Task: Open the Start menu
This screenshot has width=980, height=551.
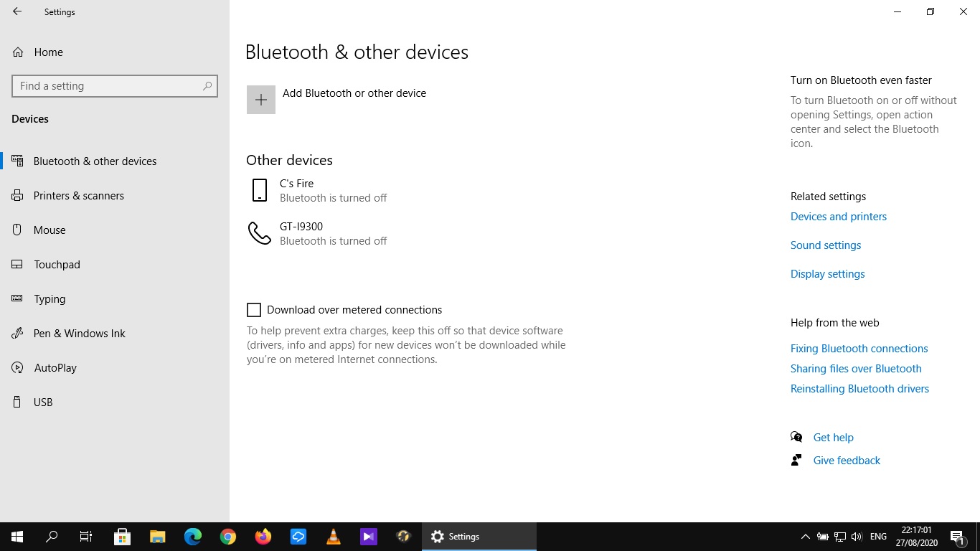Action: (x=16, y=536)
